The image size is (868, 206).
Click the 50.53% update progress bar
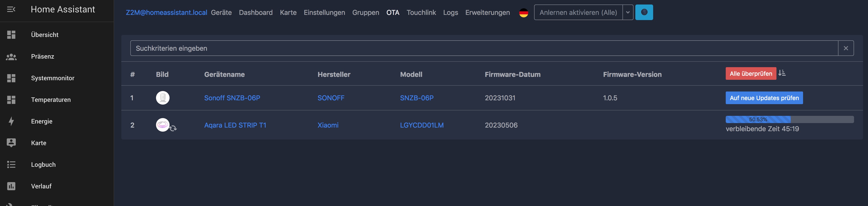point(789,119)
